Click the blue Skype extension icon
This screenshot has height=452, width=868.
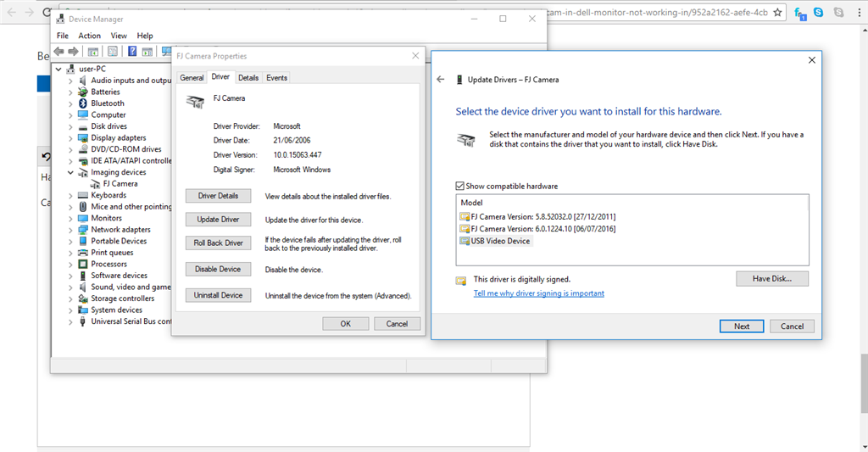(818, 12)
